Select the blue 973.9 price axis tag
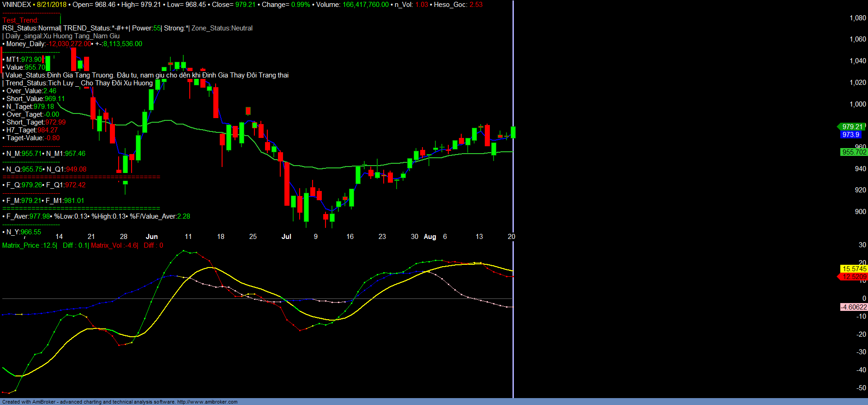 coord(850,135)
